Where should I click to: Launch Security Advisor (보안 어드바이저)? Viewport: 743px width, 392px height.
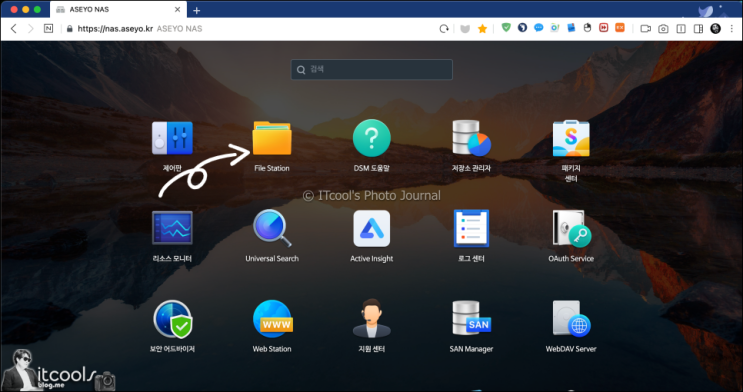click(x=172, y=319)
